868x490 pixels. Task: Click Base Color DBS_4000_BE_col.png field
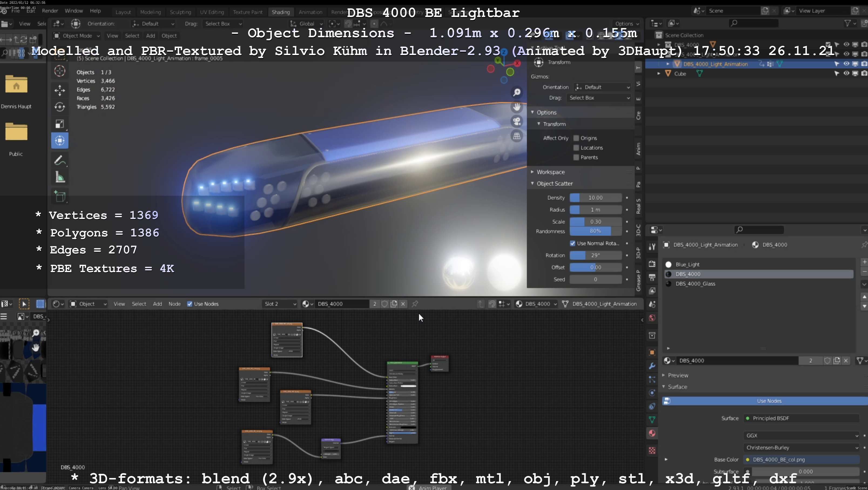pyautogui.click(x=802, y=460)
